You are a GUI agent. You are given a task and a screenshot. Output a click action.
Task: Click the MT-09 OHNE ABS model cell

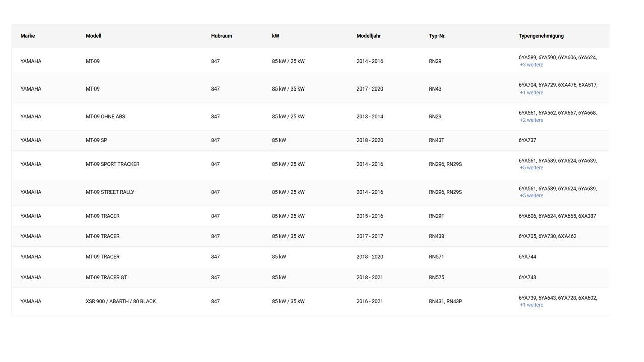tap(105, 117)
